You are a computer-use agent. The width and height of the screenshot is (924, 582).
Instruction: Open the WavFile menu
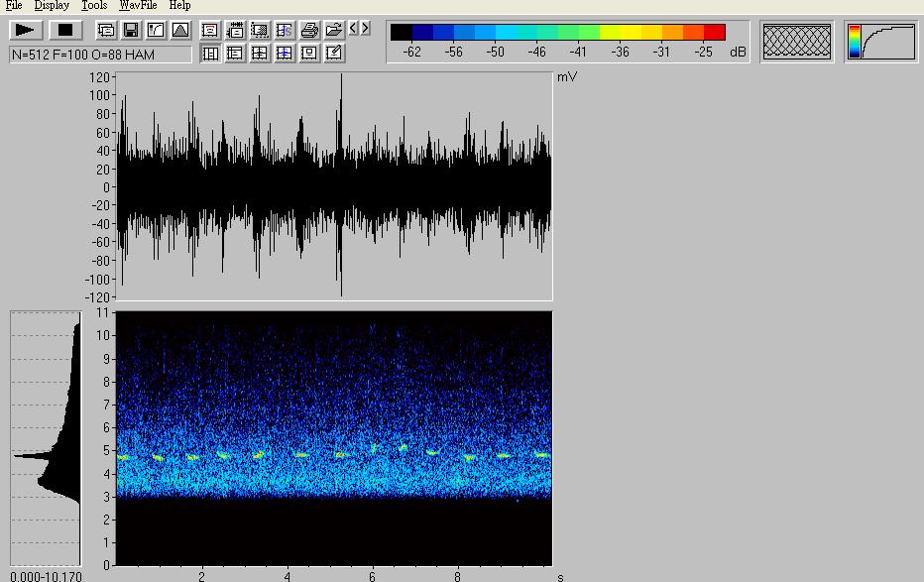[138, 6]
